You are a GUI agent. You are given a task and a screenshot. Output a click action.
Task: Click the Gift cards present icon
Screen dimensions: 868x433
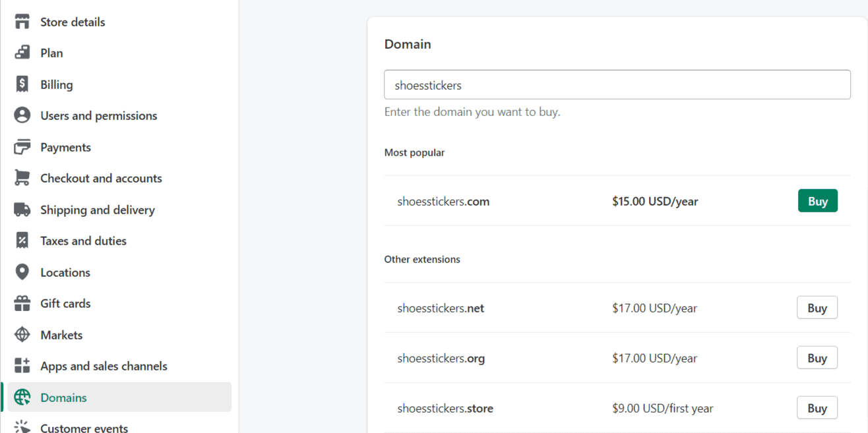click(22, 303)
